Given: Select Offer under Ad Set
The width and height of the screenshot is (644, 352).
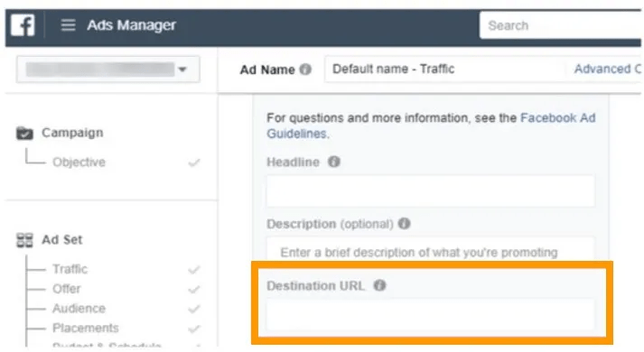Looking at the screenshot, I should [67, 289].
